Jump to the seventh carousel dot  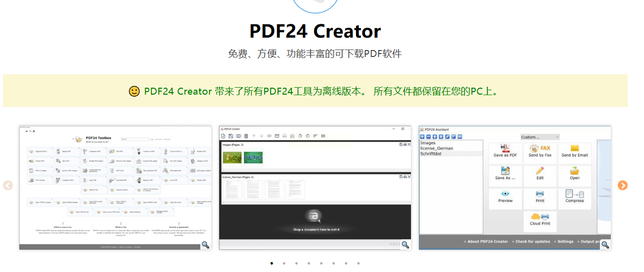(x=346, y=264)
